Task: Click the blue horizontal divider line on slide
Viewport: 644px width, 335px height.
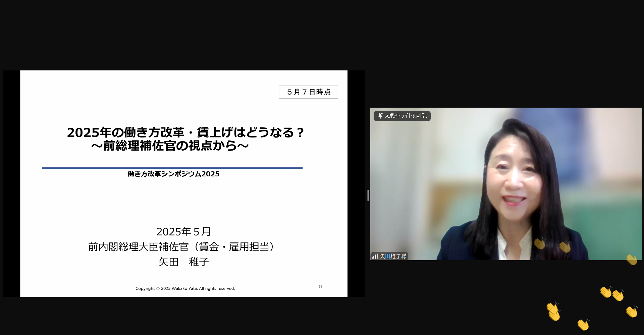Action: [x=172, y=168]
